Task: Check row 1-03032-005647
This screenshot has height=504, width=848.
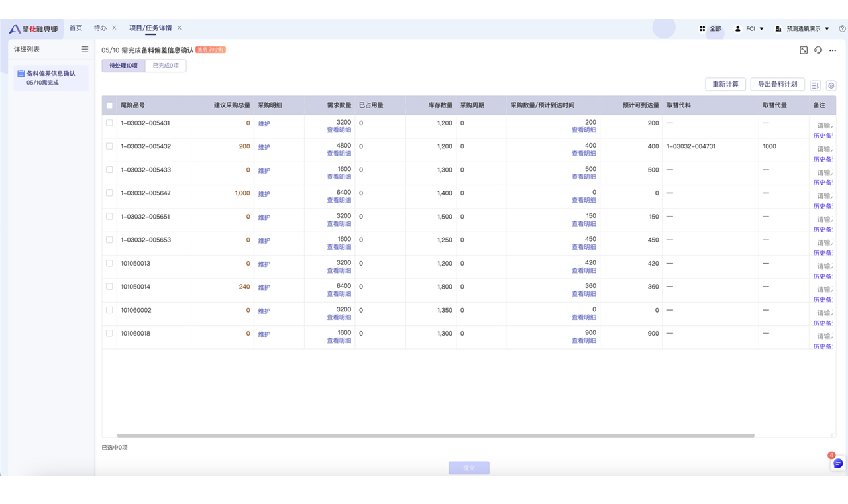Action: point(109,193)
